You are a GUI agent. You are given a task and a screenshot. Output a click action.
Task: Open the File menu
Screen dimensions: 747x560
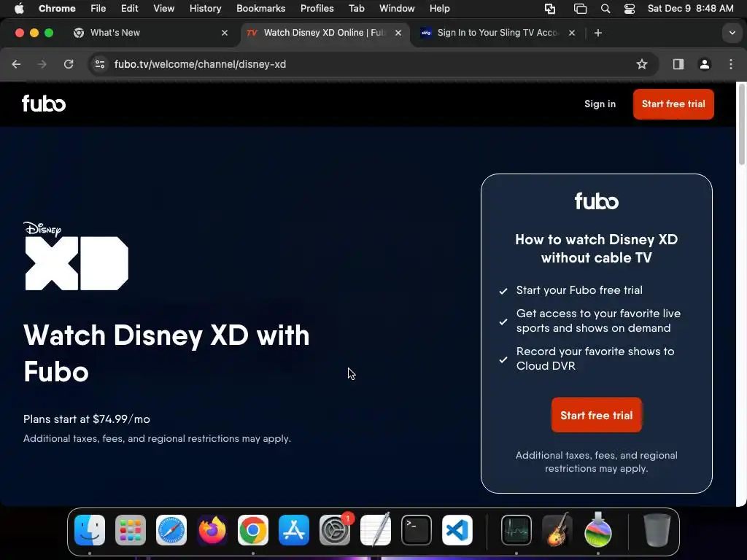pos(98,8)
